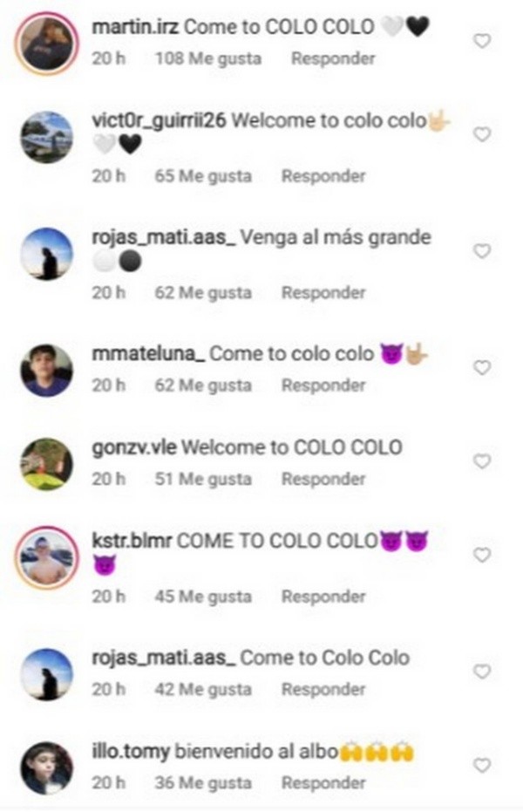Heart illo.tomy's bienvenido al albo comment
The width and height of the screenshot is (523, 812).
tap(482, 766)
